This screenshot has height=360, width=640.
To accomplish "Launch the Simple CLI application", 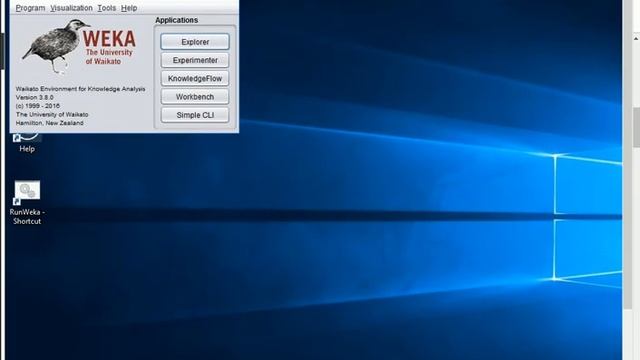I will [195, 115].
